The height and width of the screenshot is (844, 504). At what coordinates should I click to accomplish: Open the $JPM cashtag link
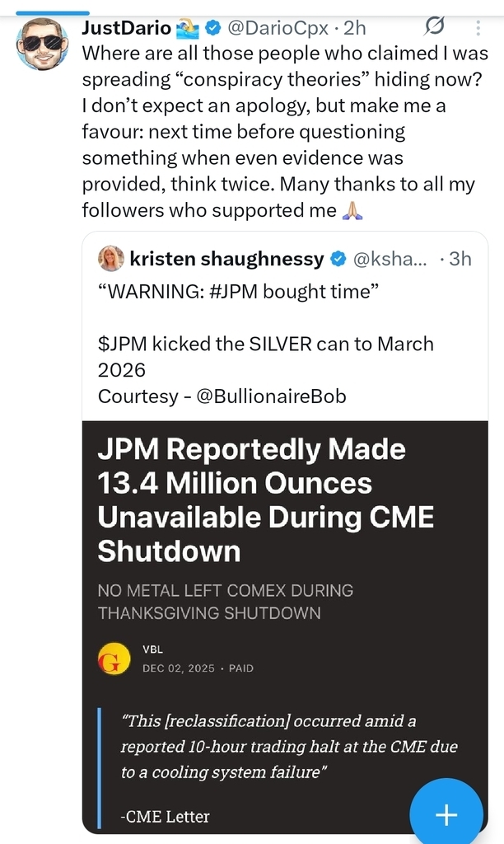click(x=122, y=343)
